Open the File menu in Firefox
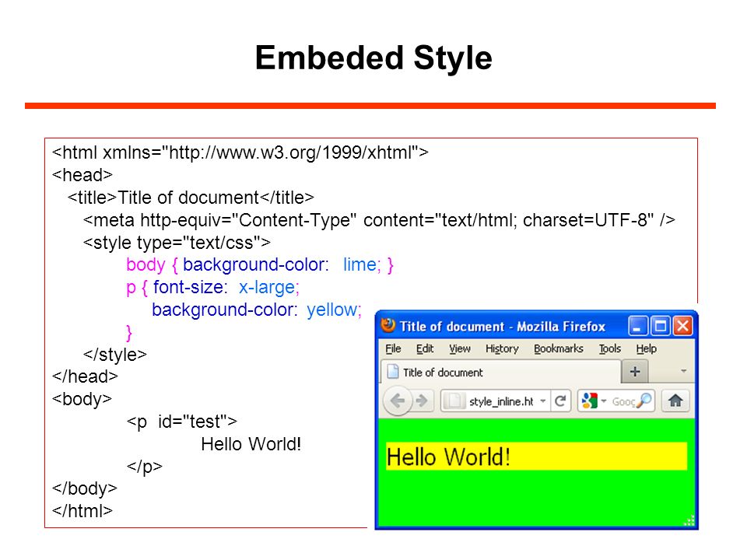 point(393,348)
